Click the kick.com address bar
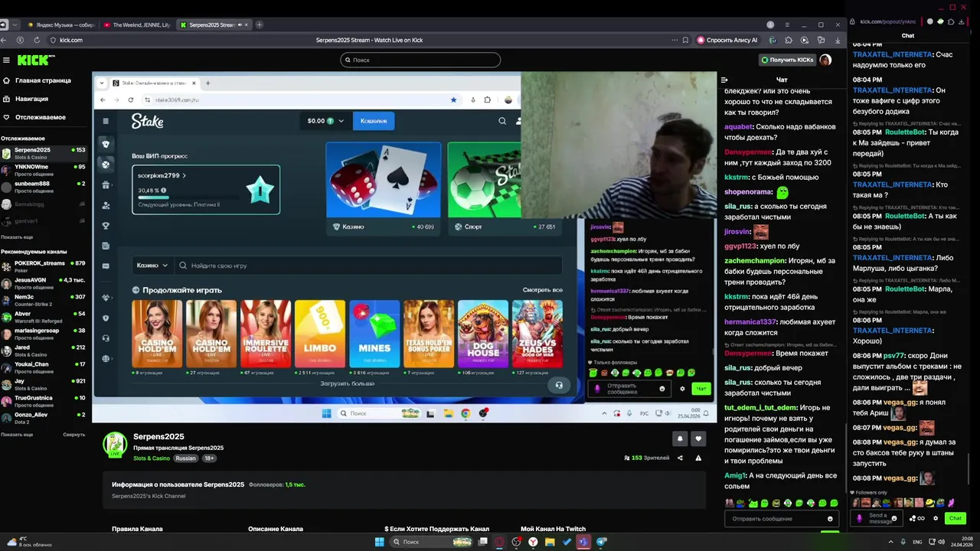The width and height of the screenshot is (980, 551). [70, 40]
